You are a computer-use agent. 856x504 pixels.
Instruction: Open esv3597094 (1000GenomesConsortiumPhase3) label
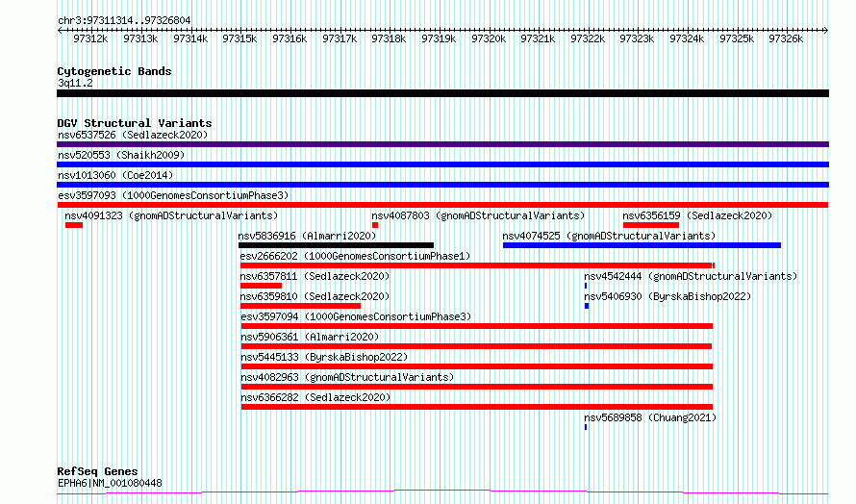tap(356, 316)
